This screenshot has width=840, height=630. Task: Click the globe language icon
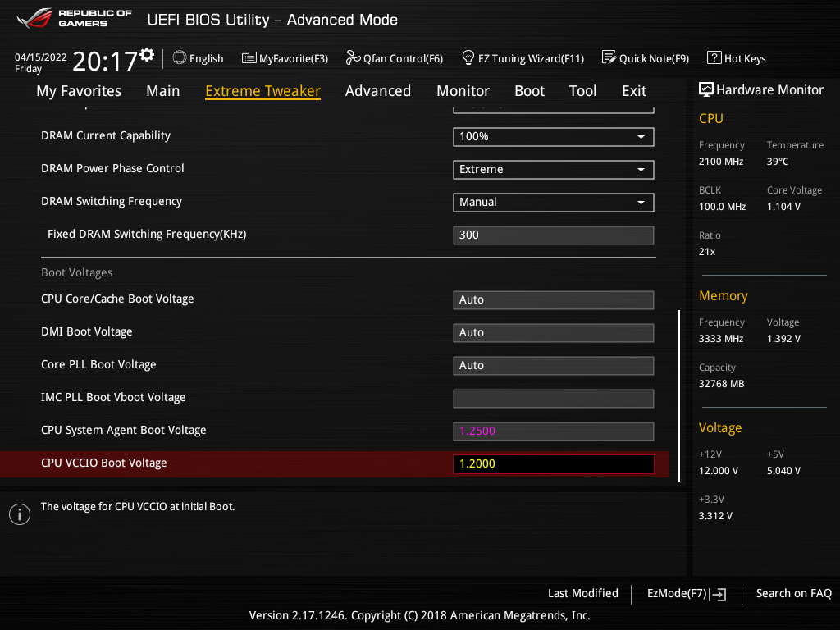click(180, 58)
